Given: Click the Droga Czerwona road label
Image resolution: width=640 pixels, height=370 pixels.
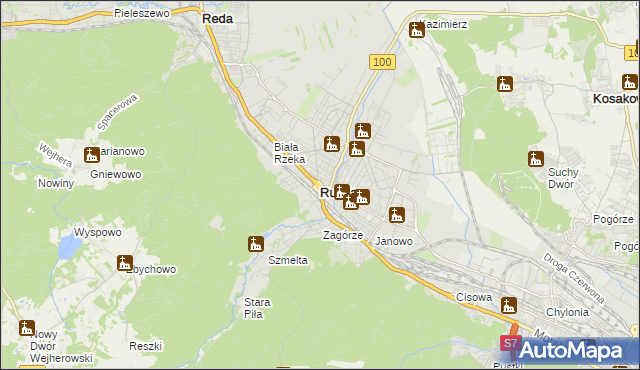Looking at the screenshot, I should coord(573,279).
